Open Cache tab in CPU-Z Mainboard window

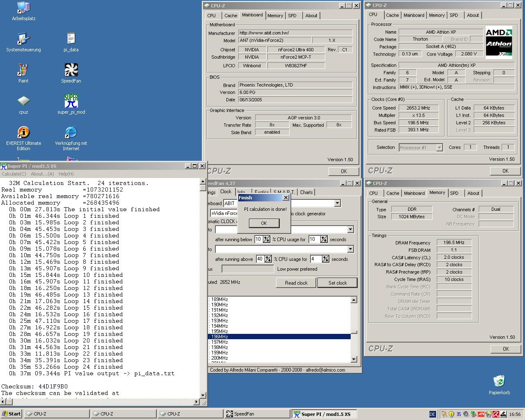click(x=231, y=16)
